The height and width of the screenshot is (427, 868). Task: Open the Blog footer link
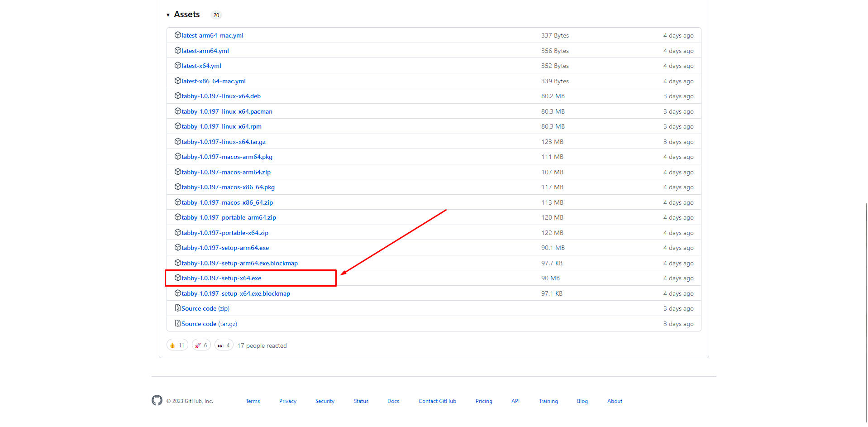coord(582,401)
